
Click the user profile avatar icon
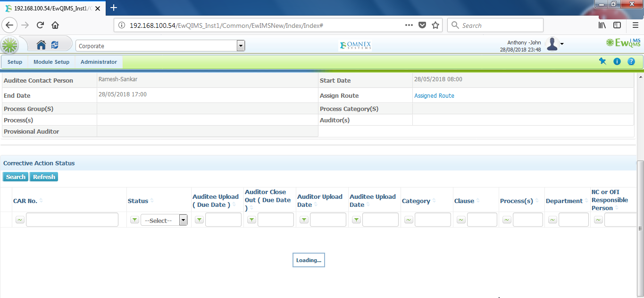552,44
